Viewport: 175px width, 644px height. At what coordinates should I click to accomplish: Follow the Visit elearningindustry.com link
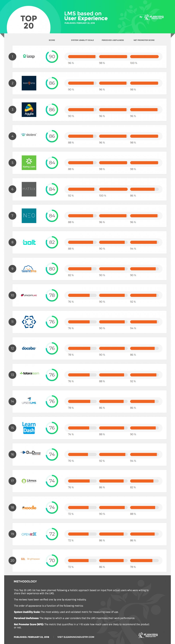tap(75, 637)
